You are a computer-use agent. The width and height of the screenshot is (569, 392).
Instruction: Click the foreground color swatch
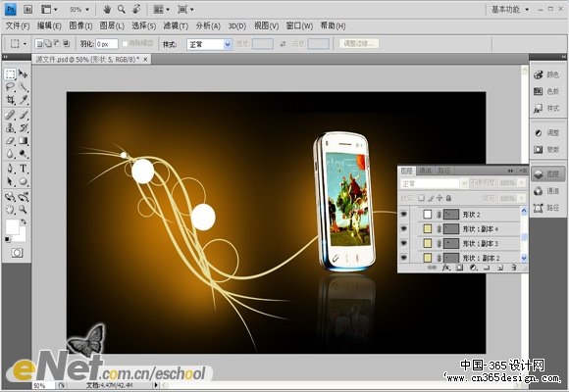[12, 227]
